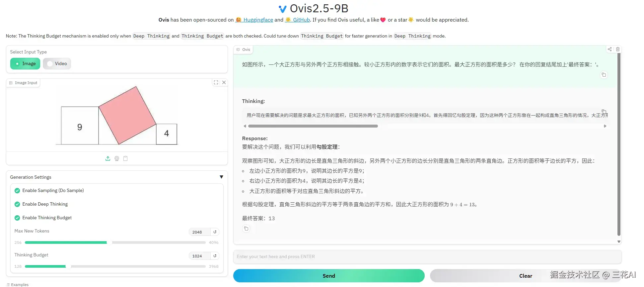
Task: Click the Thinking: heading in chat
Action: (253, 101)
